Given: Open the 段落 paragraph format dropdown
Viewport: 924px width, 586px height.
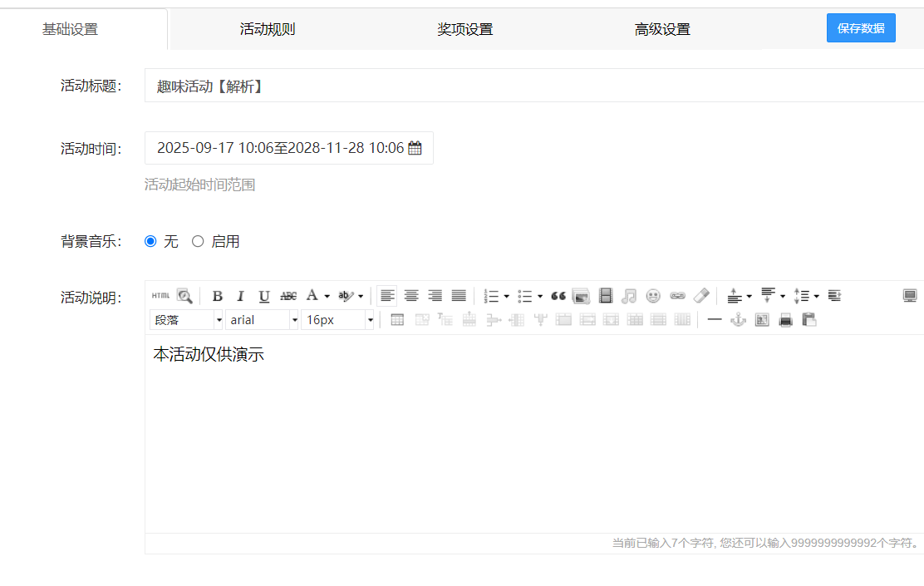Looking at the screenshot, I should [x=186, y=319].
